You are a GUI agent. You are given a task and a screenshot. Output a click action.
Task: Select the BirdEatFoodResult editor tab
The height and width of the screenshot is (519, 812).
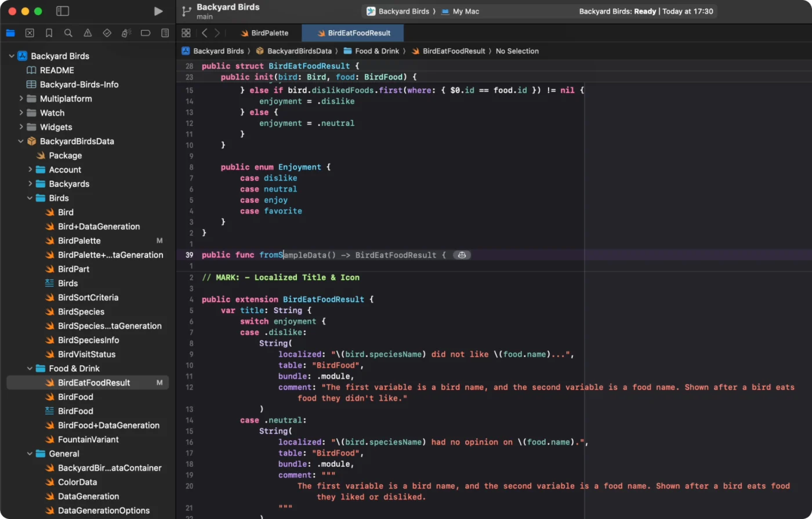353,33
